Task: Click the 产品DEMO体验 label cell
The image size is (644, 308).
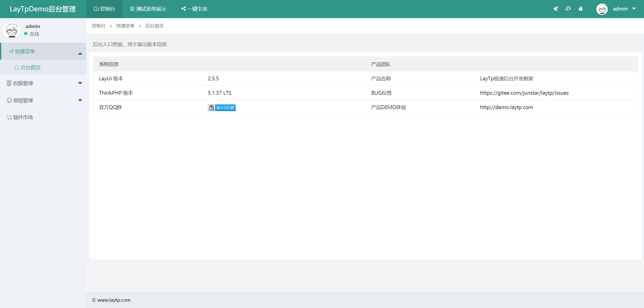Action: click(388, 107)
